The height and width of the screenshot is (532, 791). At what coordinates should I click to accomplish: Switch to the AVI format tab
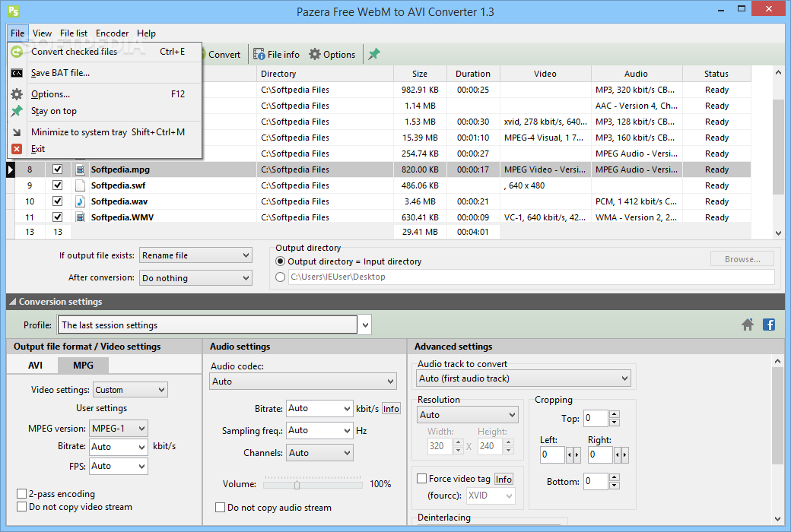point(35,365)
